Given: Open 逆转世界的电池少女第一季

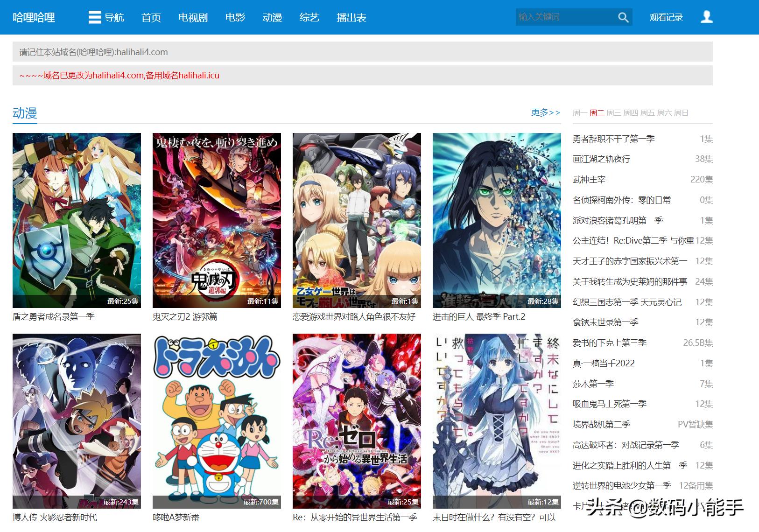Looking at the screenshot, I should tap(622, 486).
